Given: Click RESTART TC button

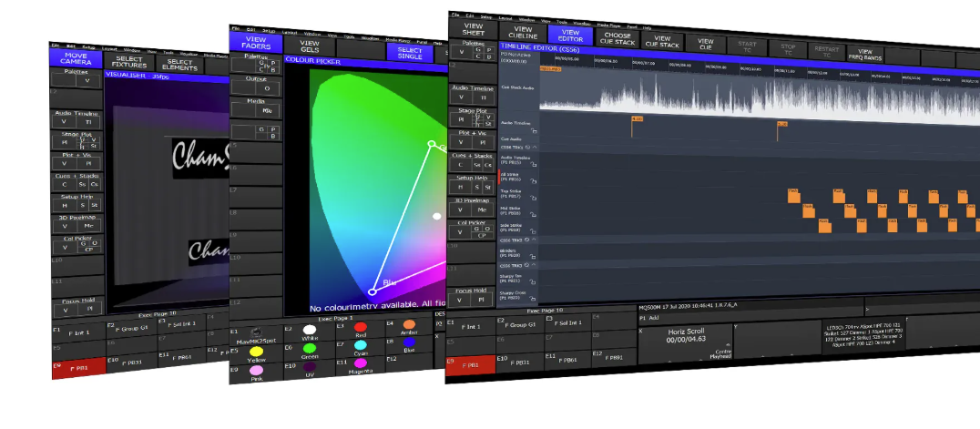Looking at the screenshot, I should tap(826, 53).
